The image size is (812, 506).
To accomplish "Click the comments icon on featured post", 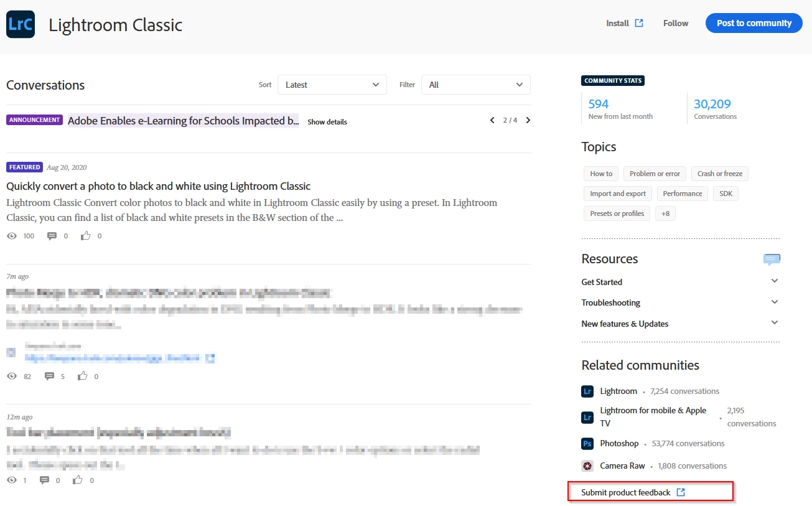I will [x=52, y=236].
